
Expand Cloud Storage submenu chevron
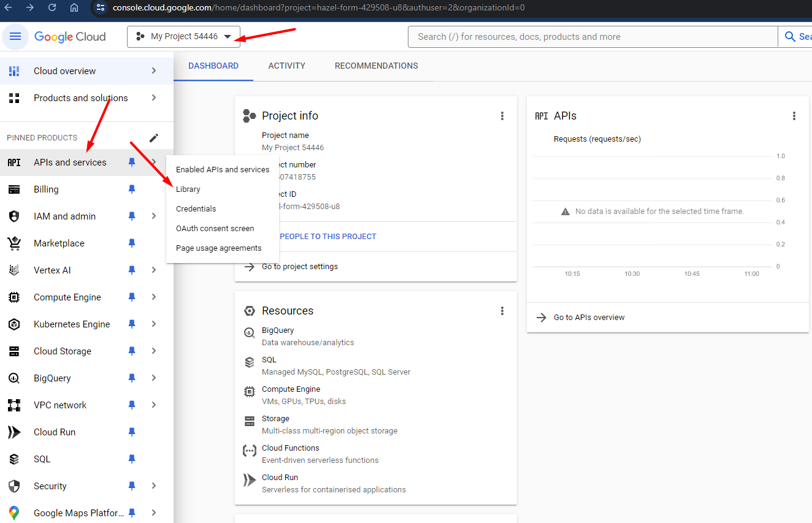pyautogui.click(x=154, y=351)
